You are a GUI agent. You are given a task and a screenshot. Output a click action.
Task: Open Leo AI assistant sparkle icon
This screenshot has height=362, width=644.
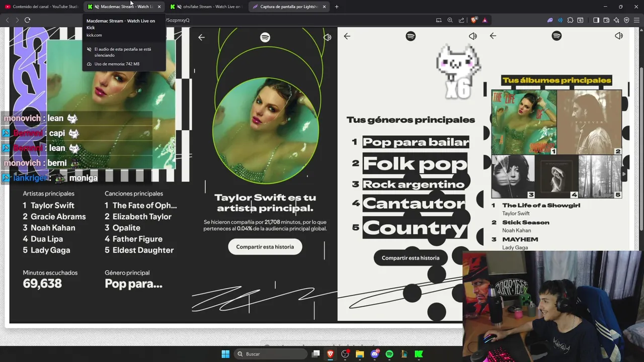(x=616, y=20)
